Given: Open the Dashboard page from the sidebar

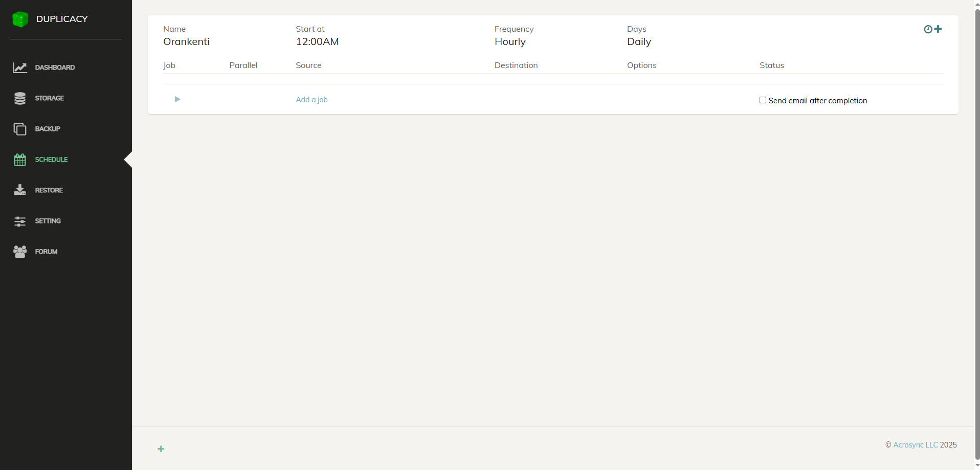Looking at the screenshot, I should pyautogui.click(x=54, y=68).
